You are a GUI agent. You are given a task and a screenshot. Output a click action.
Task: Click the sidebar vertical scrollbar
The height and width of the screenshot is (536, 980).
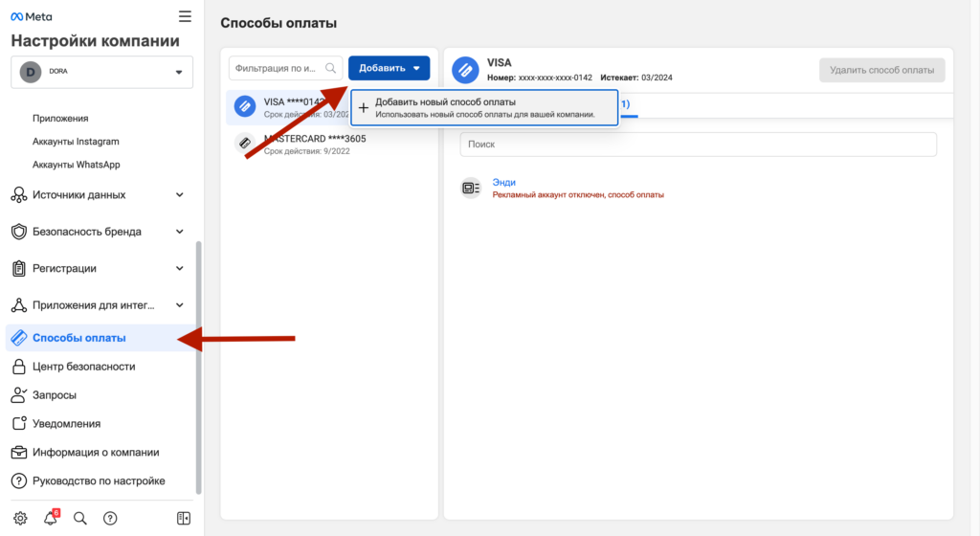(x=198, y=364)
